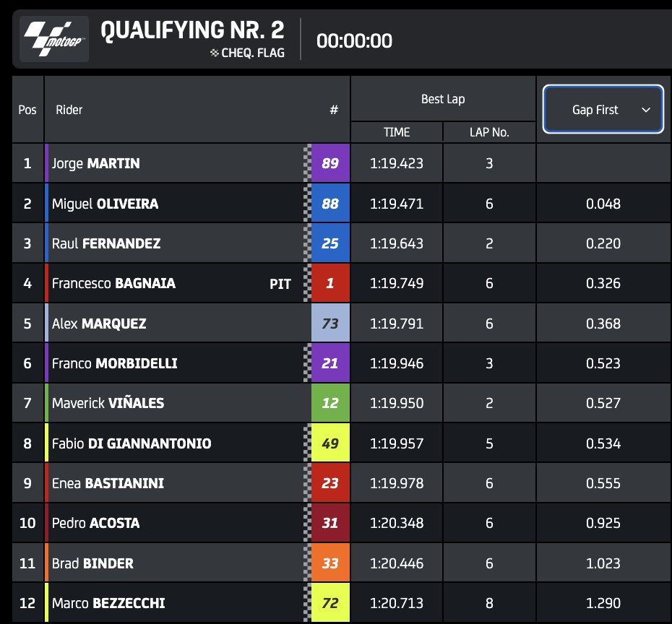This screenshot has height=624, width=672.
Task: Click Raul Fernandez's number 25 badge
Action: point(329,243)
